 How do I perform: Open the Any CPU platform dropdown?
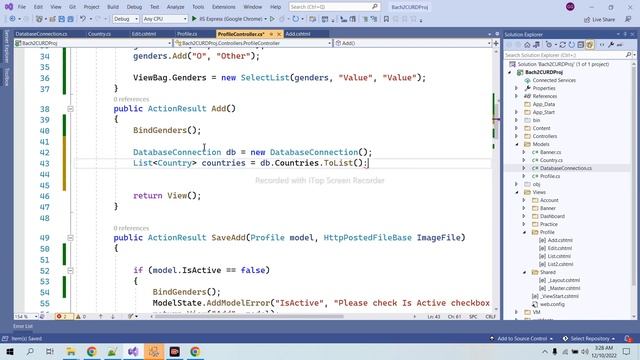[x=165, y=19]
